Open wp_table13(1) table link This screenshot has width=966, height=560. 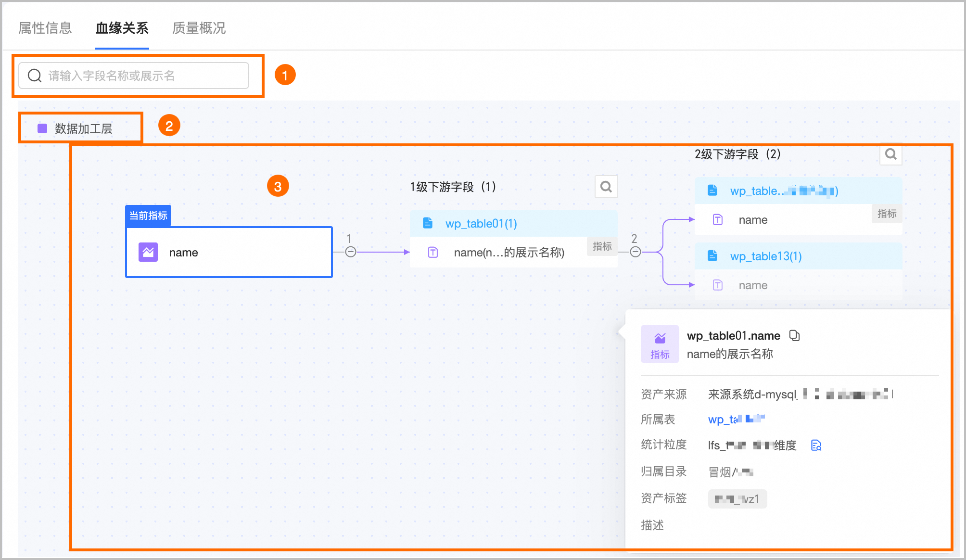(x=766, y=256)
